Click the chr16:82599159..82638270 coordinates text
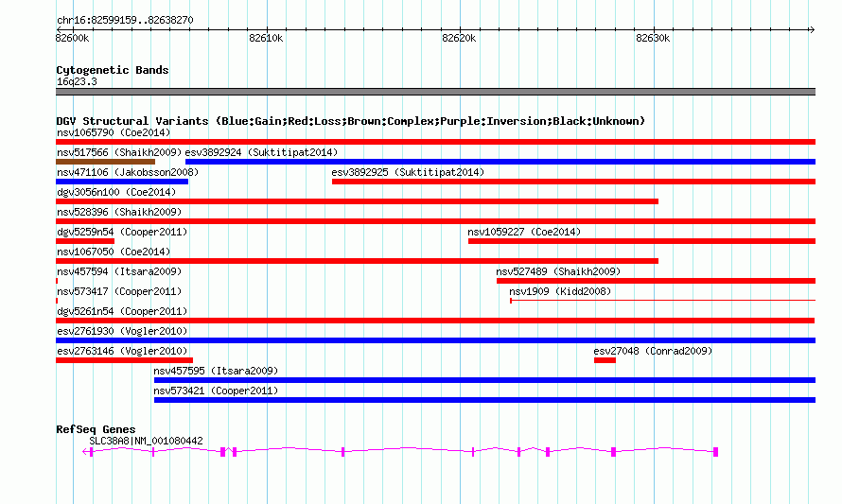 click(x=125, y=20)
